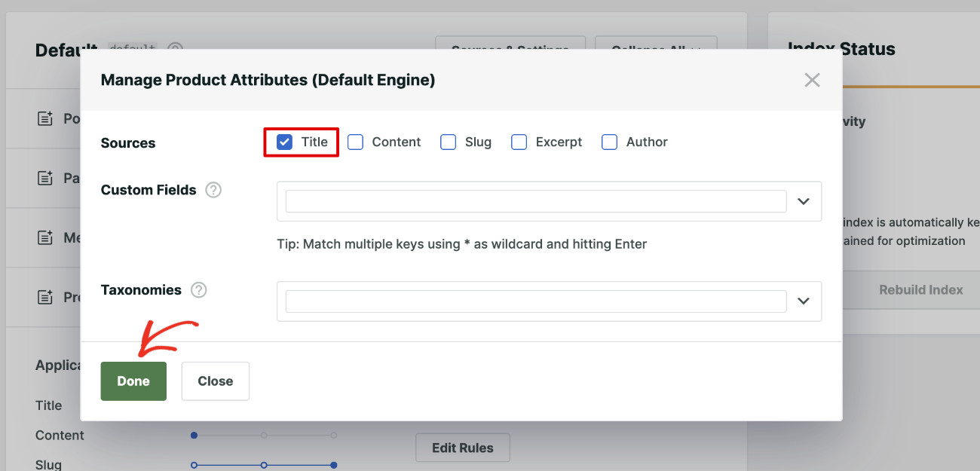
Task: Click inside the Custom Fields input field
Action: click(535, 201)
